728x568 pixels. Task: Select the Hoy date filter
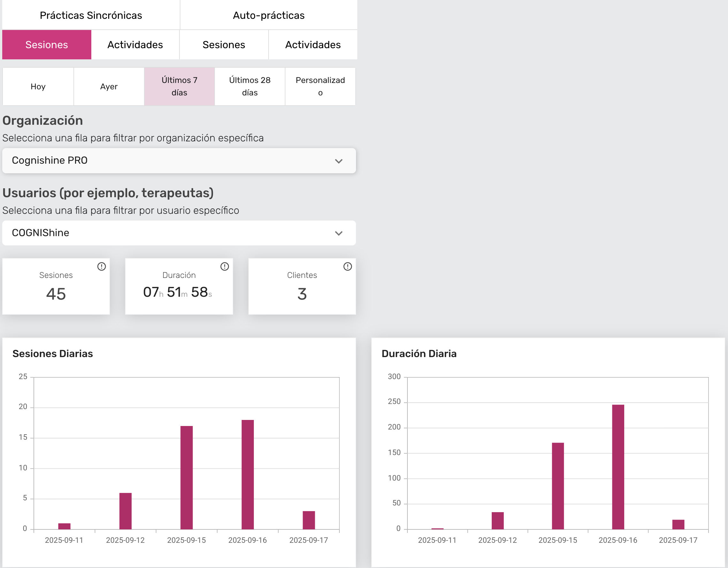[38, 86]
